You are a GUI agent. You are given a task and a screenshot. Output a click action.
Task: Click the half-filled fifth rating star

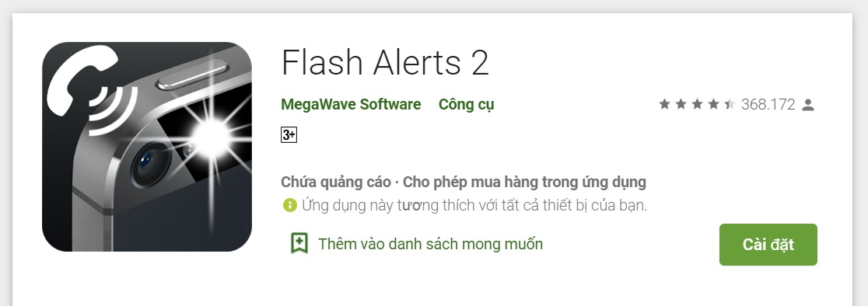[730, 104]
